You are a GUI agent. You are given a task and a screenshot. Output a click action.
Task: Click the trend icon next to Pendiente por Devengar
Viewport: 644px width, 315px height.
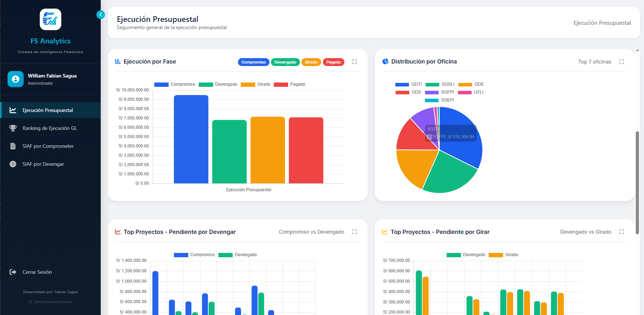coord(118,232)
